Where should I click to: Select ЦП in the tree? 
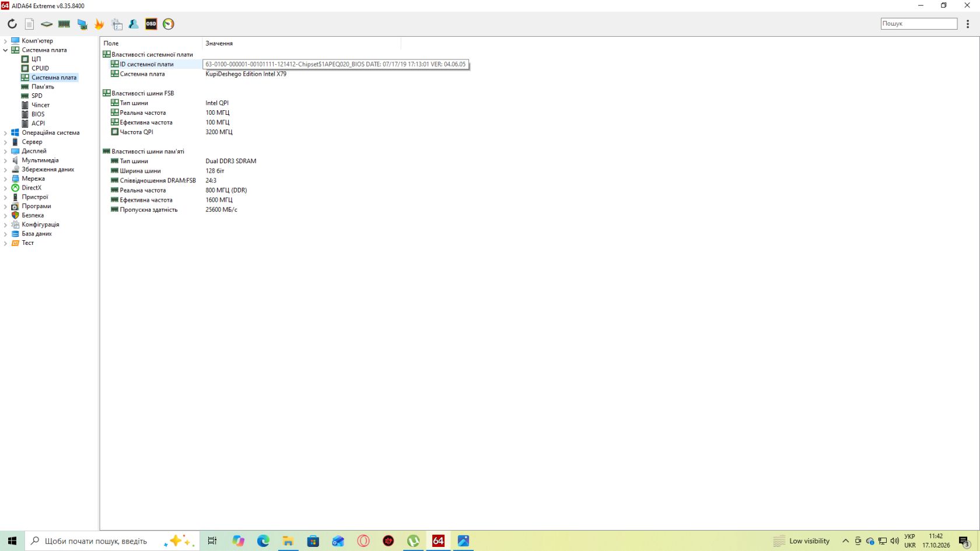(36, 59)
